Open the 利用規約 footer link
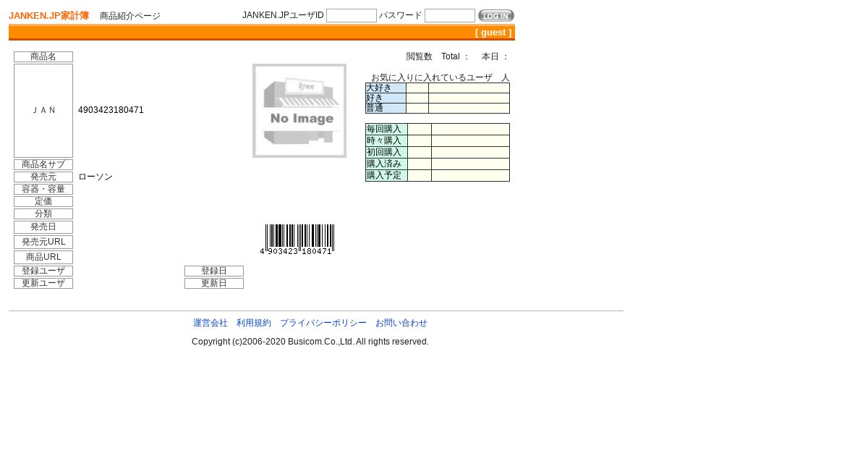Image resolution: width=868 pixels, height=456 pixels. (254, 323)
